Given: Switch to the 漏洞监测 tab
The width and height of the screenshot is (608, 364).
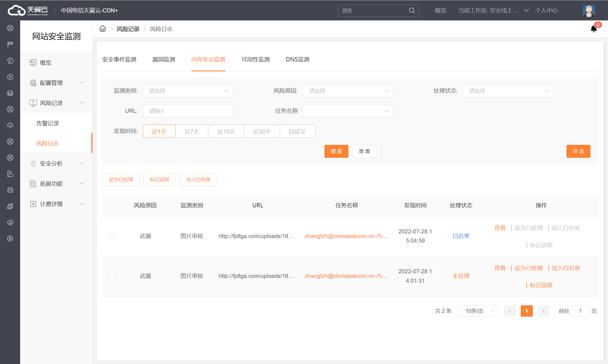Looking at the screenshot, I should (x=164, y=59).
